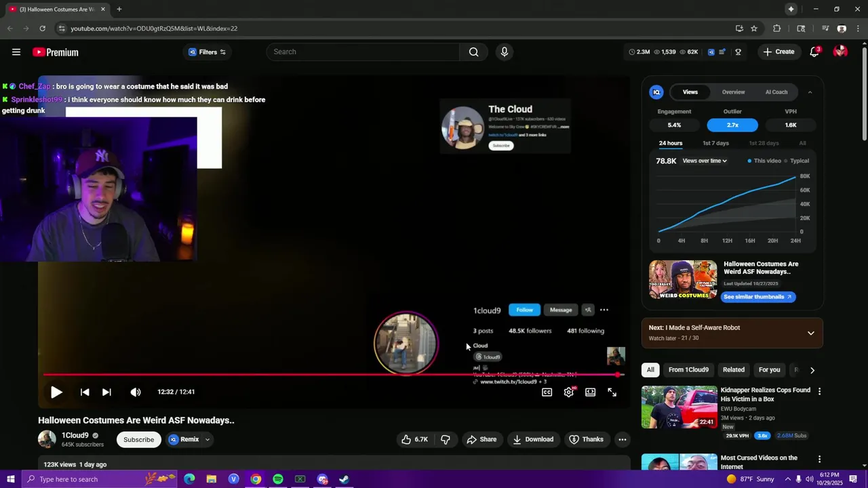Open the Create button
This screenshot has width=868, height=488.
778,52
